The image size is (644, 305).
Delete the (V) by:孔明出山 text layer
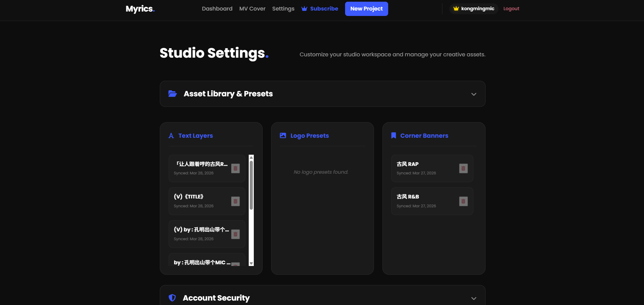coord(235,234)
